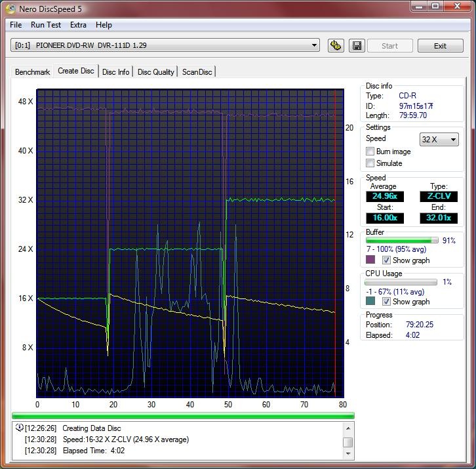Click the Nero DiscSpeed title bar icon
476x469 pixels.
pos(10,8)
